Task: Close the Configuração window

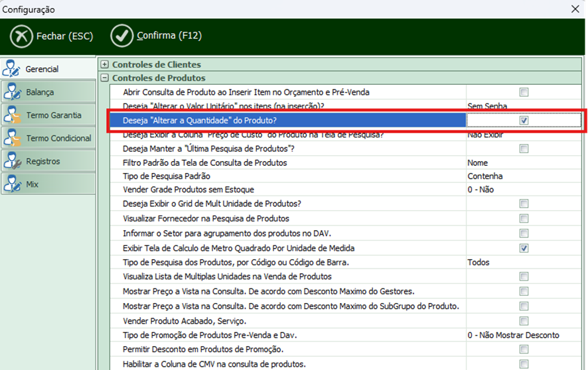Action: 575,9
